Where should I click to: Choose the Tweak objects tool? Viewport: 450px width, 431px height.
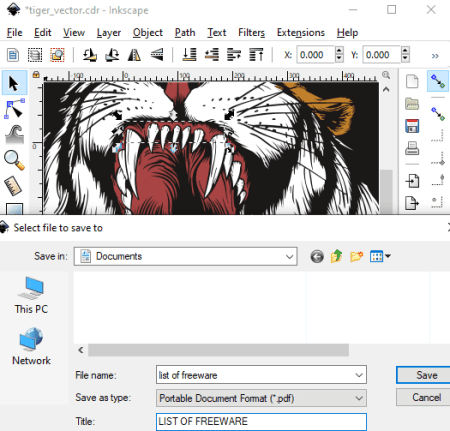pos(14,134)
